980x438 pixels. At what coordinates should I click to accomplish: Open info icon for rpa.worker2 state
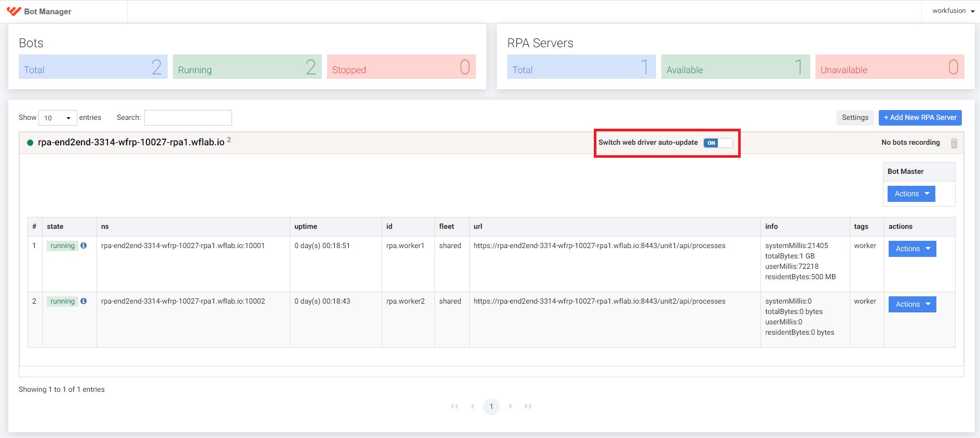(x=84, y=301)
